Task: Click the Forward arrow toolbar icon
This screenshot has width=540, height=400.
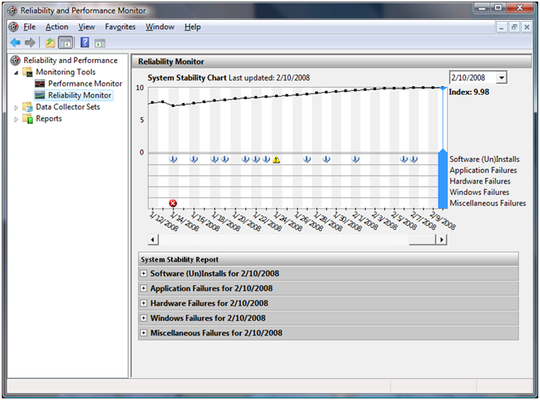Action: coord(30,43)
